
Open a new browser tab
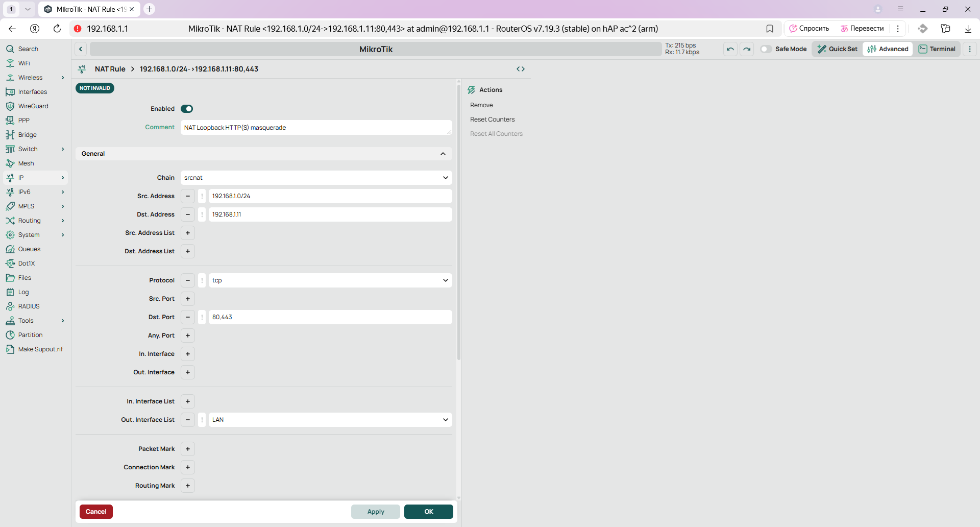tap(149, 9)
